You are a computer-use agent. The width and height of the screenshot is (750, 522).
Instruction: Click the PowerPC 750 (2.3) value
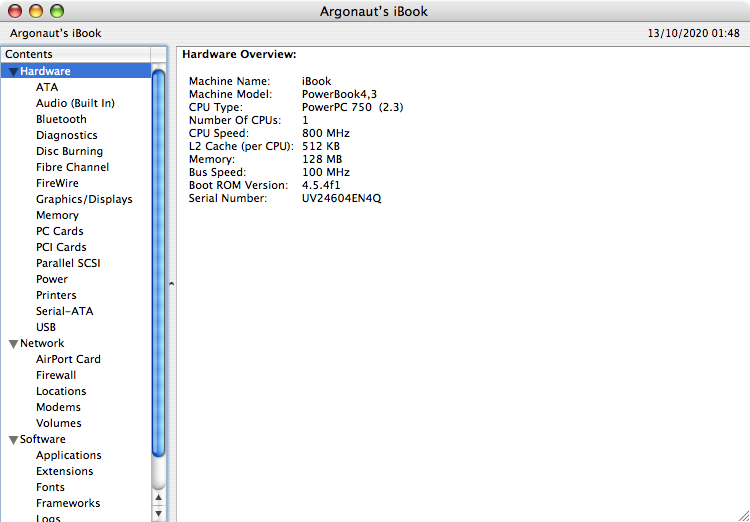point(353,107)
